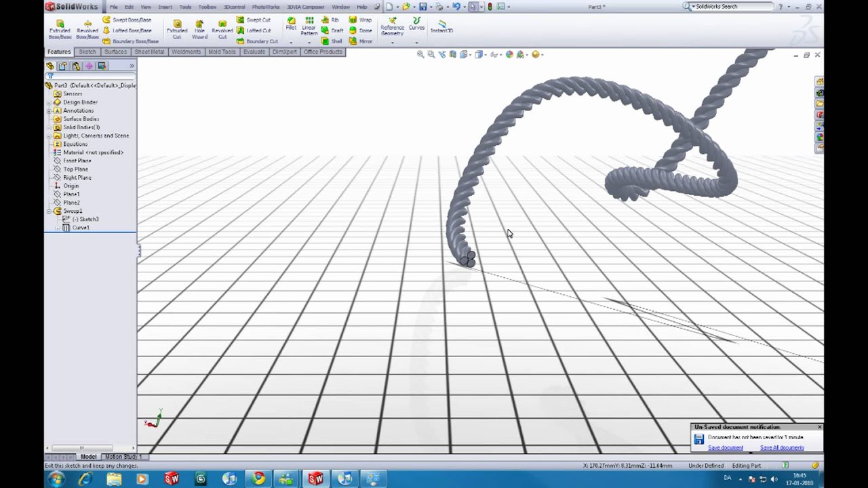Select the Zoom to Fit icon
Viewport: 868px width, 488px height.
420,54
